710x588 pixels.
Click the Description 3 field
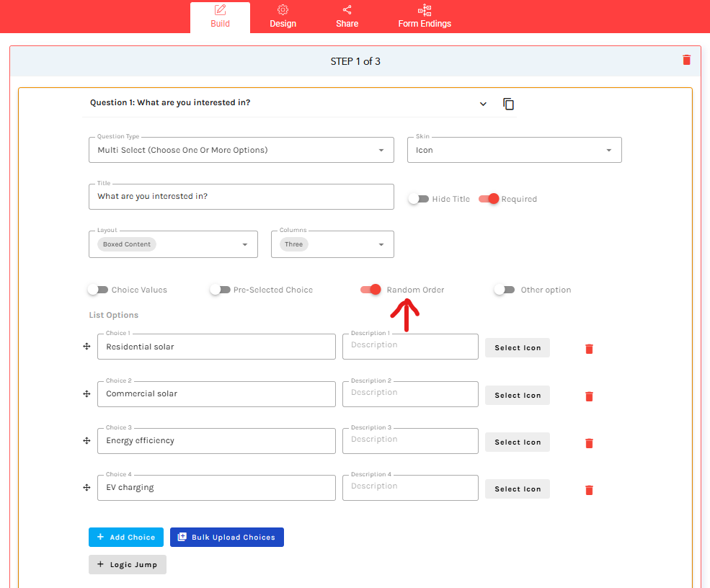(x=410, y=441)
